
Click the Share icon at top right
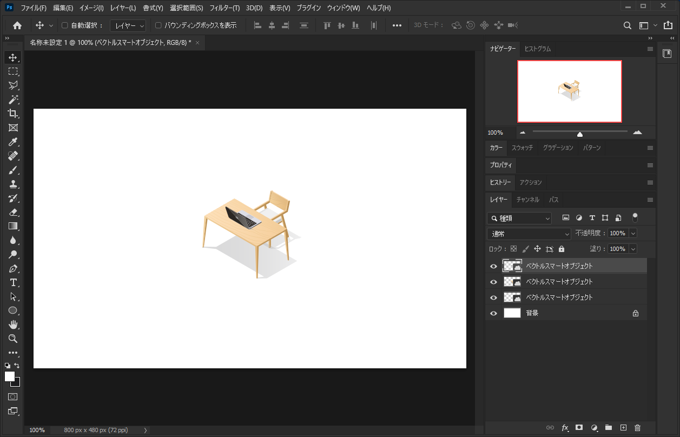tap(668, 26)
